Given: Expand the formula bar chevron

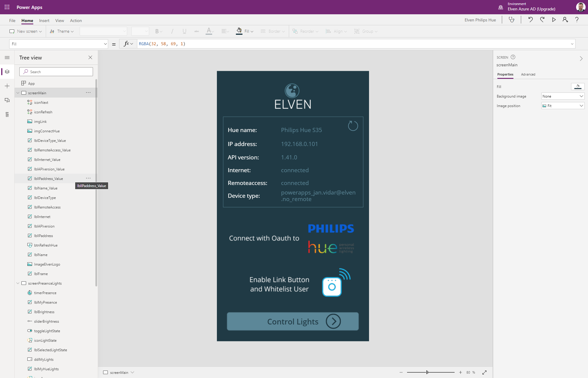Looking at the screenshot, I should click(x=572, y=44).
